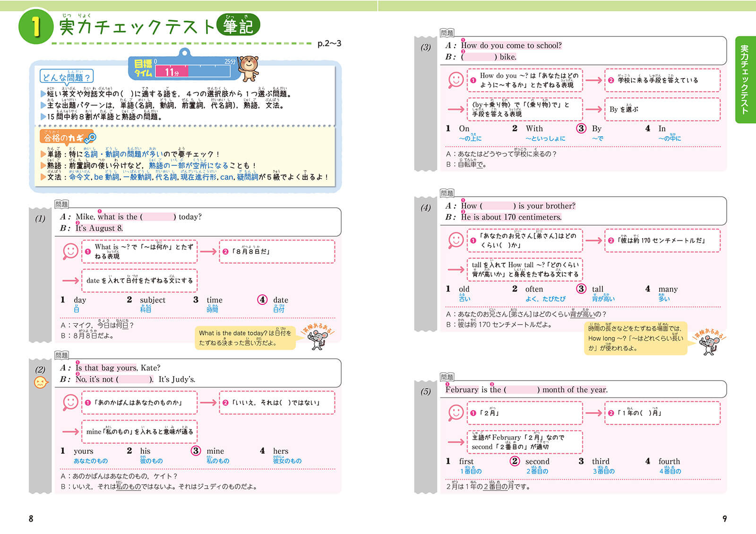Click the pink blank before bike in question (3)
Image resolution: width=756 pixels, height=534 pixels.
479,57
